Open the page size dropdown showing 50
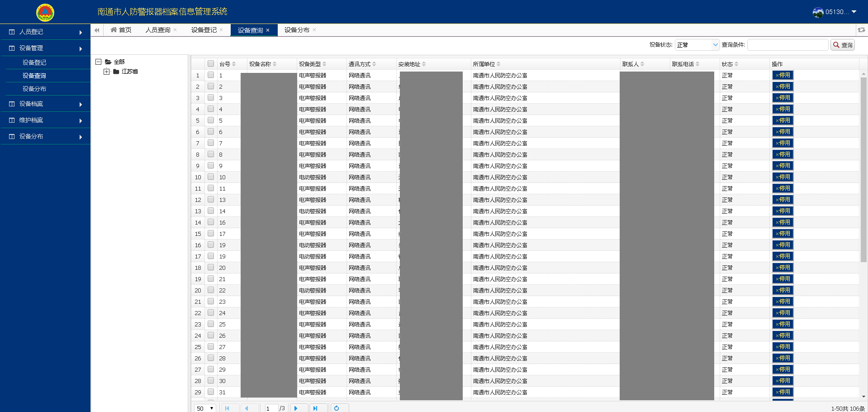The image size is (868, 412). point(205,408)
